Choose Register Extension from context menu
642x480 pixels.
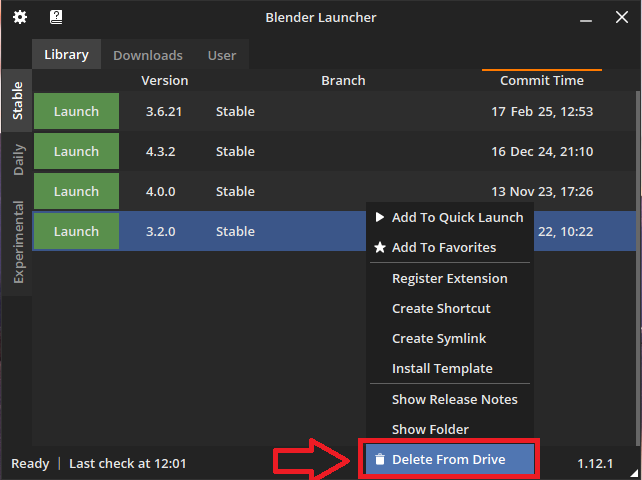click(x=450, y=278)
